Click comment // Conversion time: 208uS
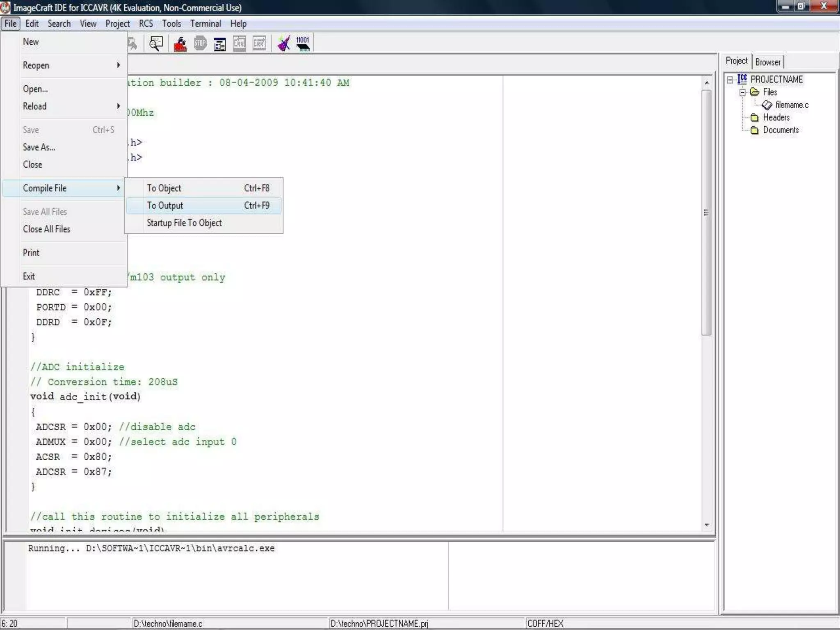Image resolution: width=840 pixels, height=630 pixels. [x=104, y=382]
